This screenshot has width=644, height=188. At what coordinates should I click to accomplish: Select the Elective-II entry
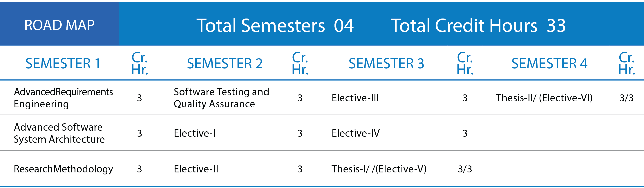[196, 169]
